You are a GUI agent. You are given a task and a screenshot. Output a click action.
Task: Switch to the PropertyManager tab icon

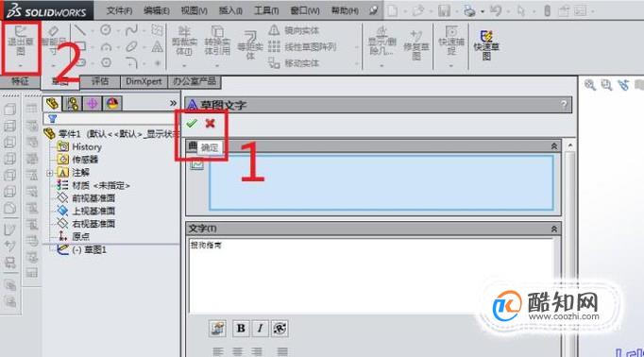pos(73,104)
